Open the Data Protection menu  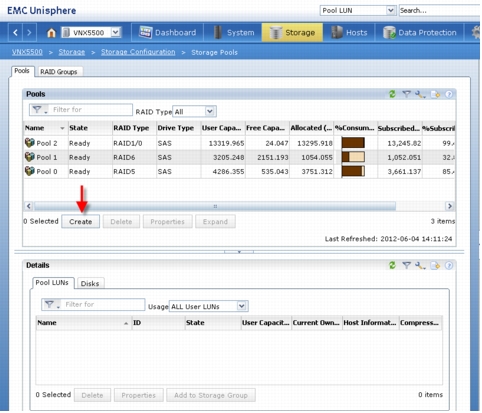[419, 33]
